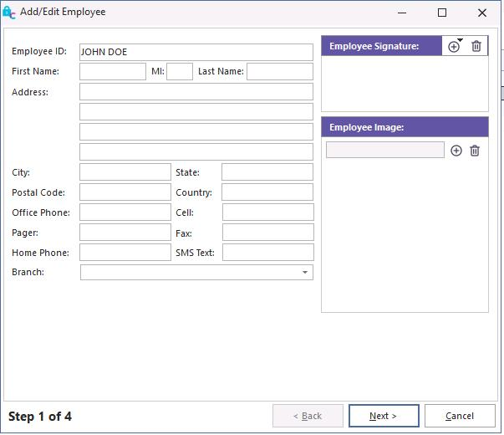Expand the small arrow beside add signature
This screenshot has height=435, width=504.
tap(460, 40)
